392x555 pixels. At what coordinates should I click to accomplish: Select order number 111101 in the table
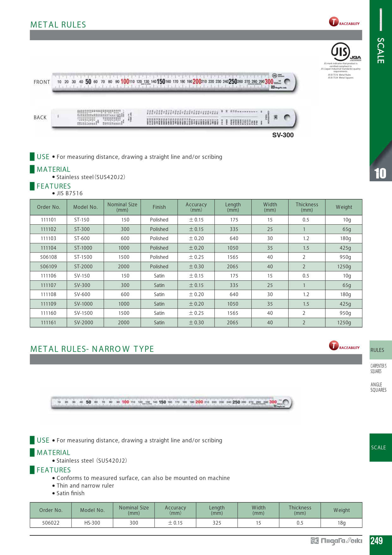pyautogui.click(x=48, y=220)
